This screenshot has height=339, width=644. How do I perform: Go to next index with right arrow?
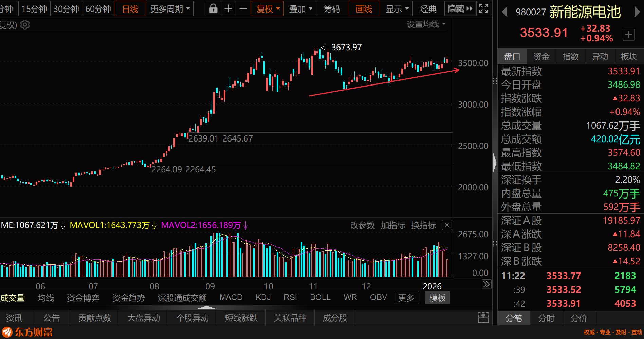click(x=637, y=12)
